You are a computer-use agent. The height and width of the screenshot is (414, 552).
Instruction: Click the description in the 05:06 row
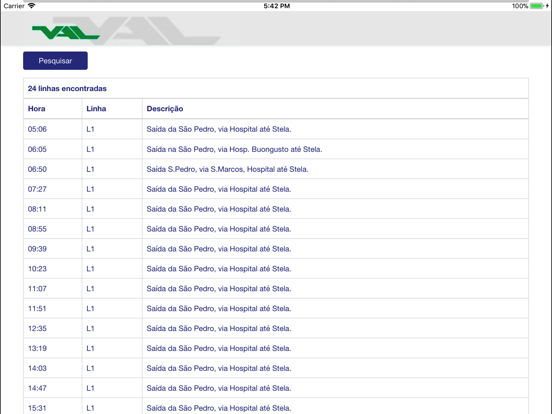(x=219, y=129)
